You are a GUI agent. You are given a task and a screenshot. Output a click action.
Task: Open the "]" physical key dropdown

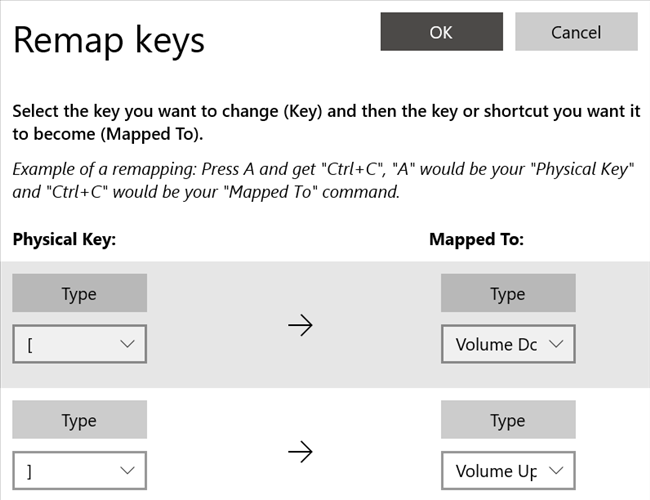[79, 470]
